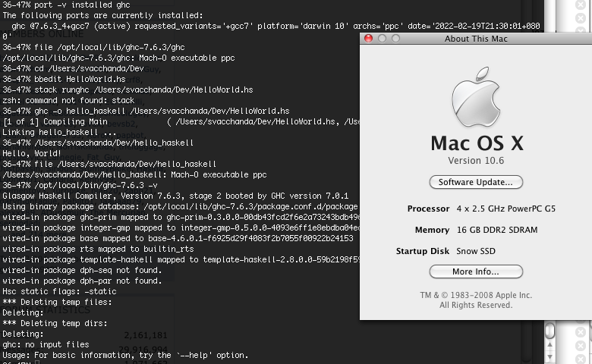Screen dimensions: 592x364
Task: Click "*** Deleting temp dirs:" line
Action: click(55, 323)
